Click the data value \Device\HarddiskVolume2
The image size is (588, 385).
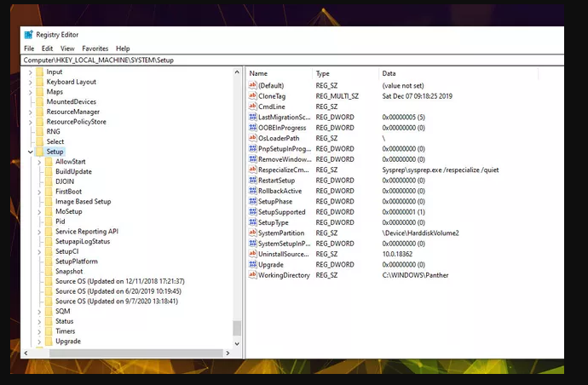coord(420,233)
